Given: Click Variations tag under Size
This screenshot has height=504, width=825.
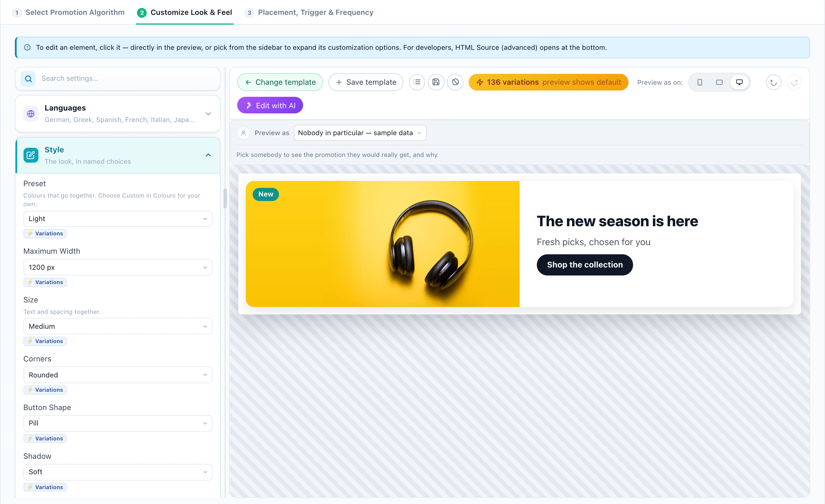Looking at the screenshot, I should [45, 341].
